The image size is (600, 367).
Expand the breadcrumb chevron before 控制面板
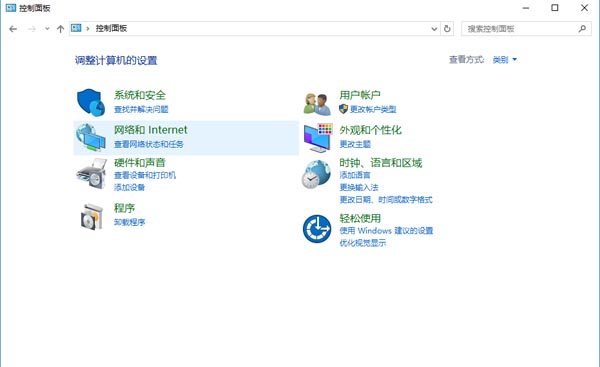tap(88, 28)
